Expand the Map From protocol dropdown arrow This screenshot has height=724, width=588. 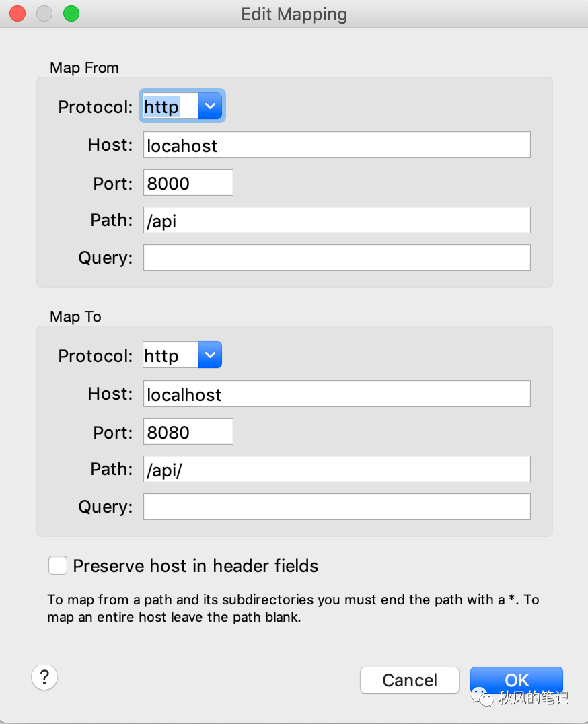tap(210, 106)
